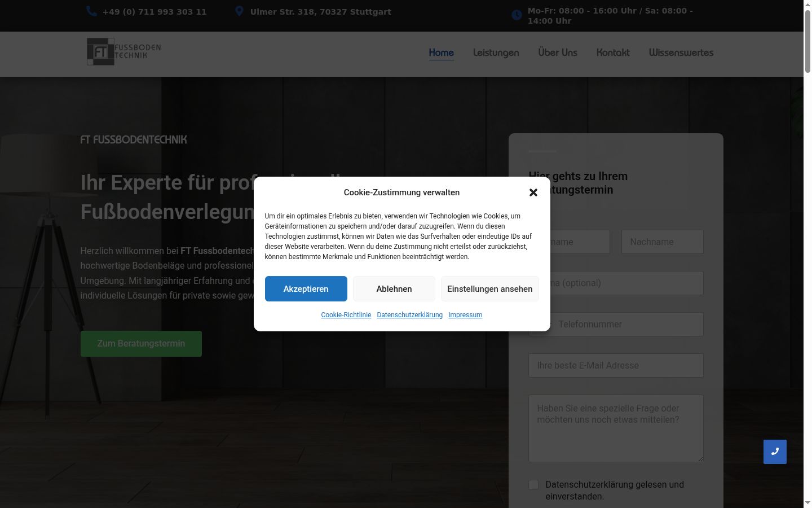Accept cookies with Akzeptieren button

(x=306, y=288)
